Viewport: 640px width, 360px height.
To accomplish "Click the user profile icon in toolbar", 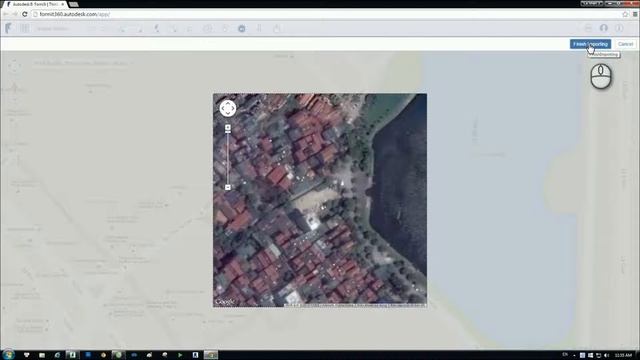I will pos(604,28).
